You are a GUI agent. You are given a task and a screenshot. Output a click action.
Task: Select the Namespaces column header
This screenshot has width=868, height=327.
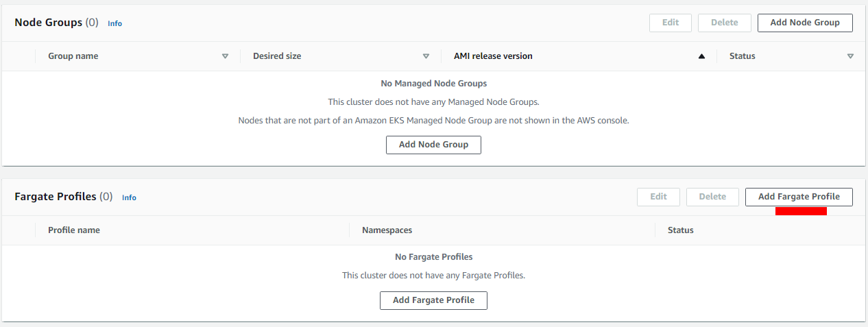pos(387,230)
